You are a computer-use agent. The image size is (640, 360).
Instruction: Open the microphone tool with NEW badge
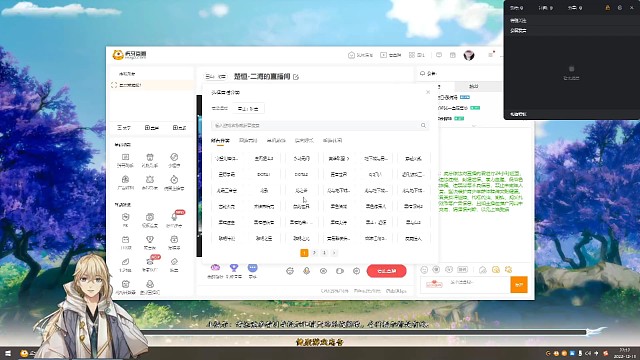[174, 217]
